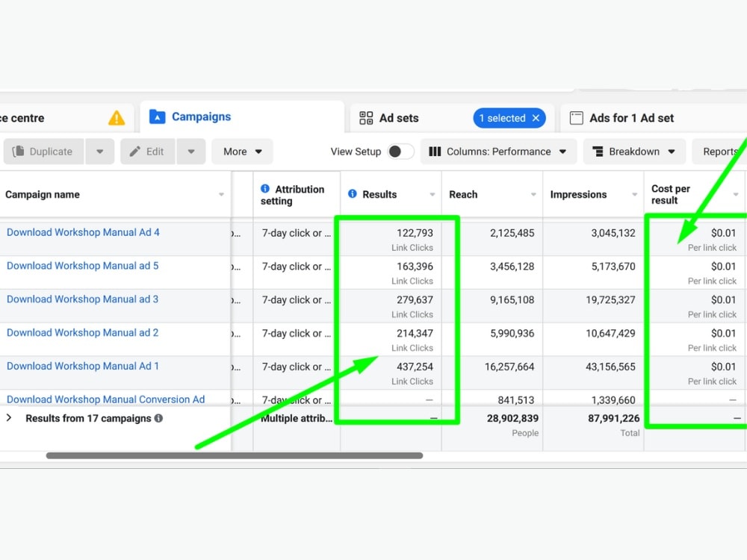
Task: Open Download Workshop Manual Ad 1 campaign
Action: tap(83, 366)
